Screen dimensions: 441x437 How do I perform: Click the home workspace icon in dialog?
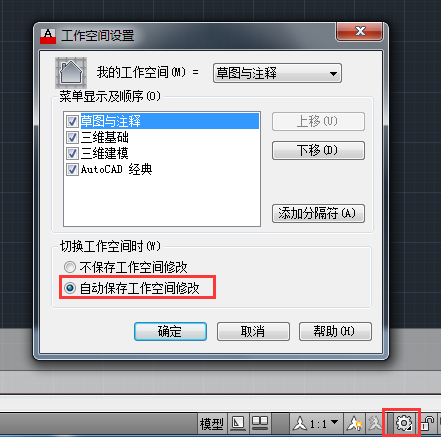(71, 73)
